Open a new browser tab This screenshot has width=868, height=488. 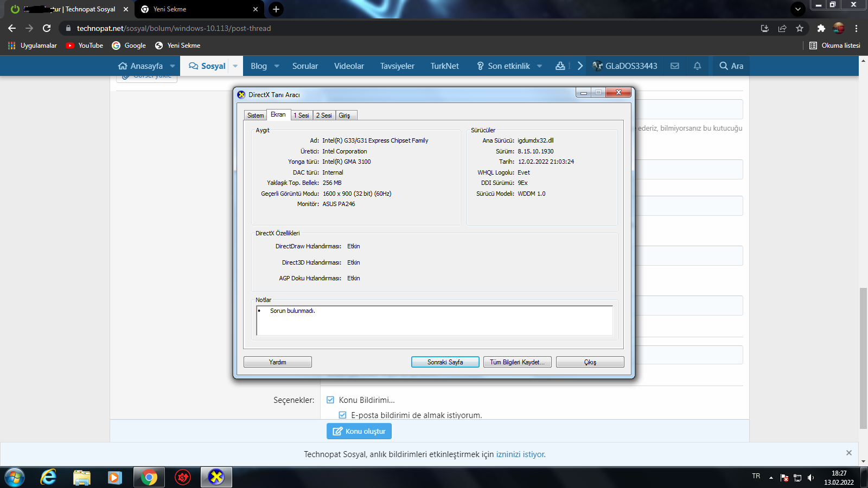pyautogui.click(x=276, y=9)
